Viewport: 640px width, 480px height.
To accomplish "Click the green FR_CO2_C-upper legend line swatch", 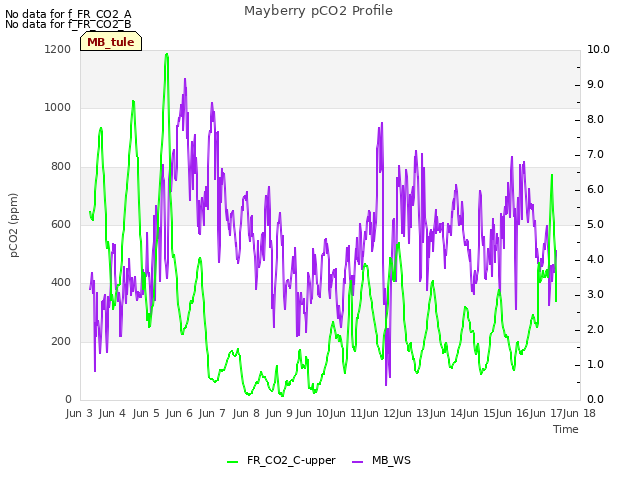I will 232,462.
